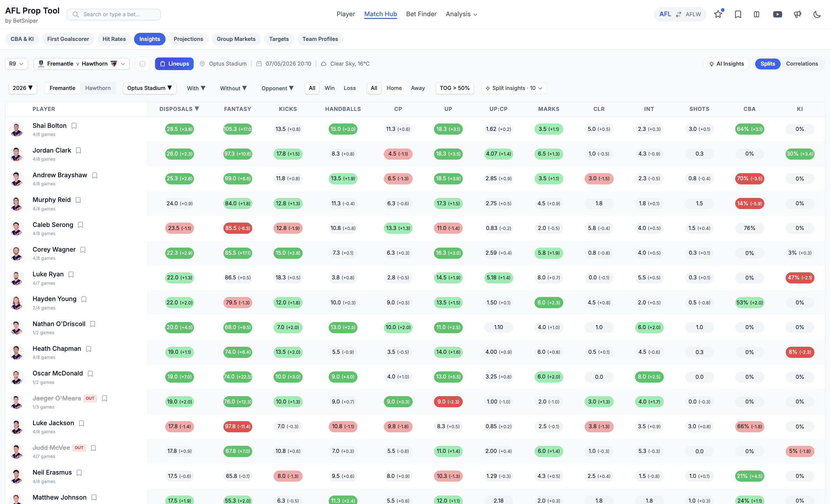Click the match info circle icon
The width and height of the screenshot is (830, 504).
(143, 64)
